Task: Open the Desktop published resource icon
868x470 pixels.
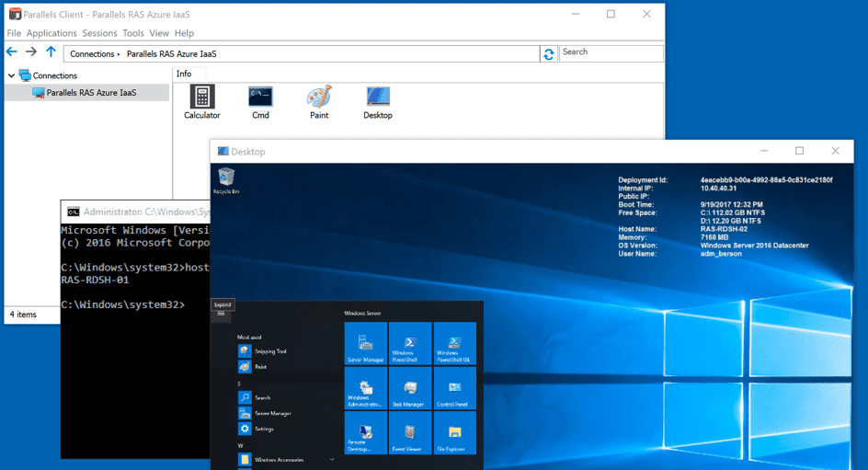Action: click(378, 102)
